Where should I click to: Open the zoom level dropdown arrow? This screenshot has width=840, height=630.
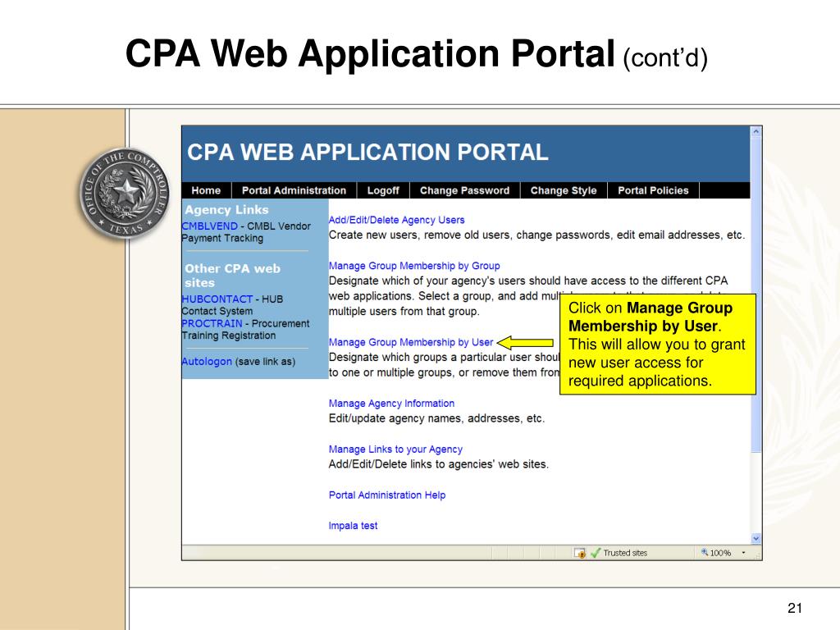click(x=743, y=553)
